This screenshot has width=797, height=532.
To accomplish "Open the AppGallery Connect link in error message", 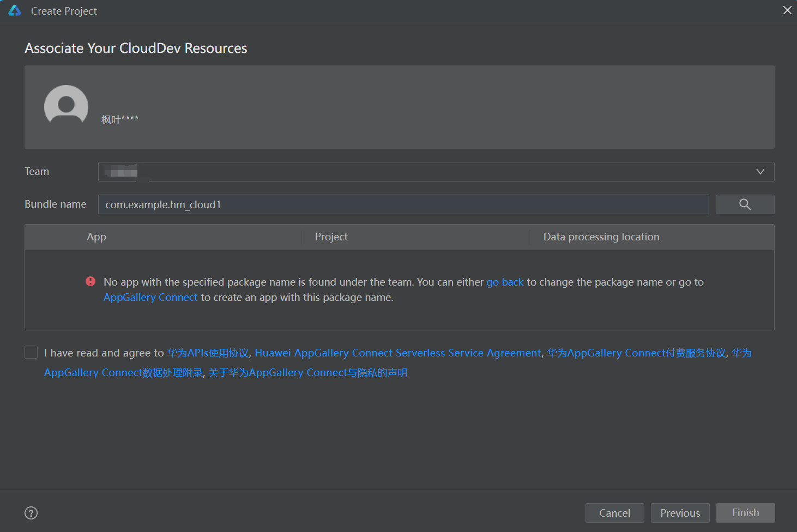I will point(150,297).
